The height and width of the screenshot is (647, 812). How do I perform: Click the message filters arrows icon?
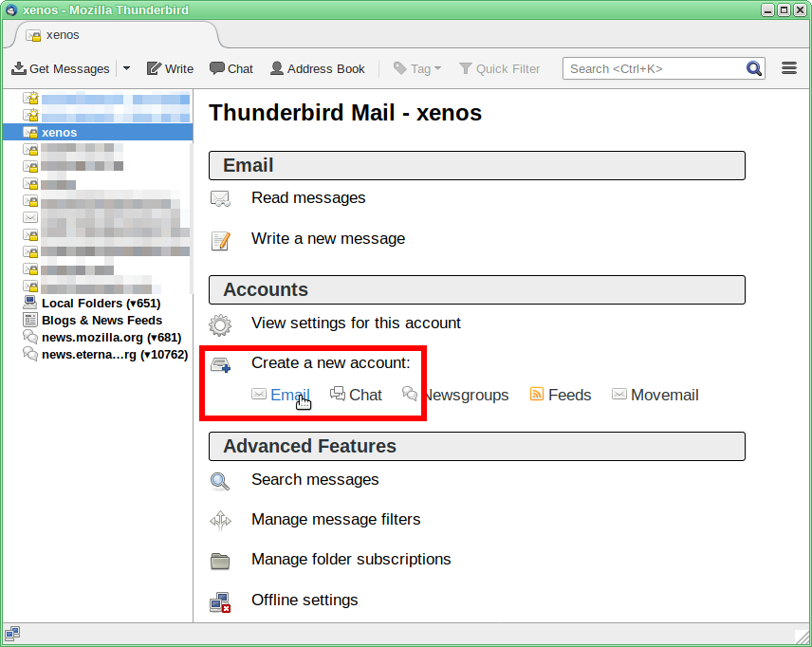220,521
